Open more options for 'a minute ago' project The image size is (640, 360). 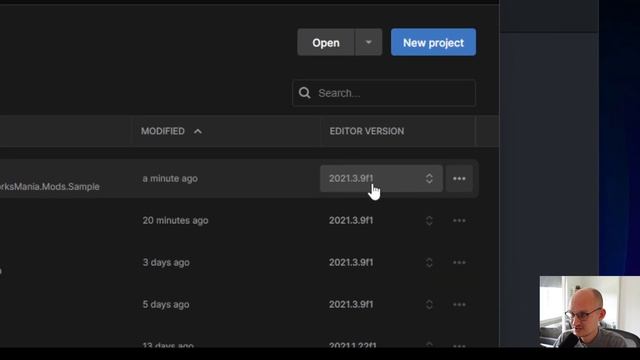coord(459,178)
